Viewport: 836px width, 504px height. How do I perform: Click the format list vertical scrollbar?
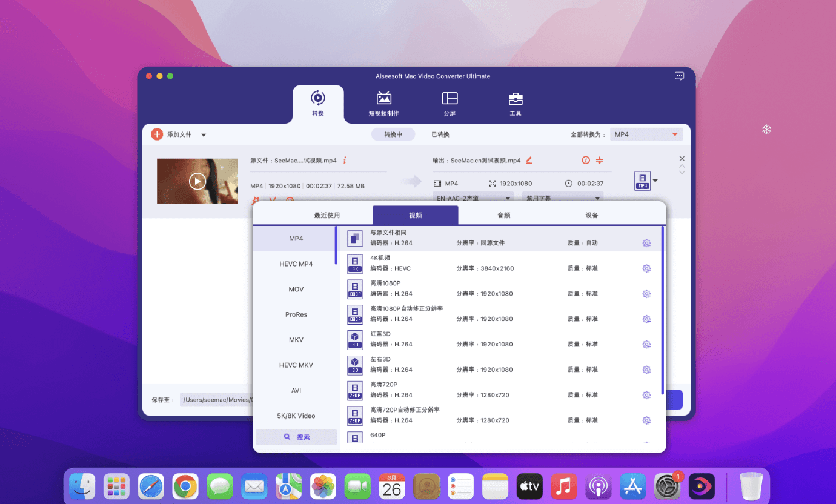pos(662,309)
